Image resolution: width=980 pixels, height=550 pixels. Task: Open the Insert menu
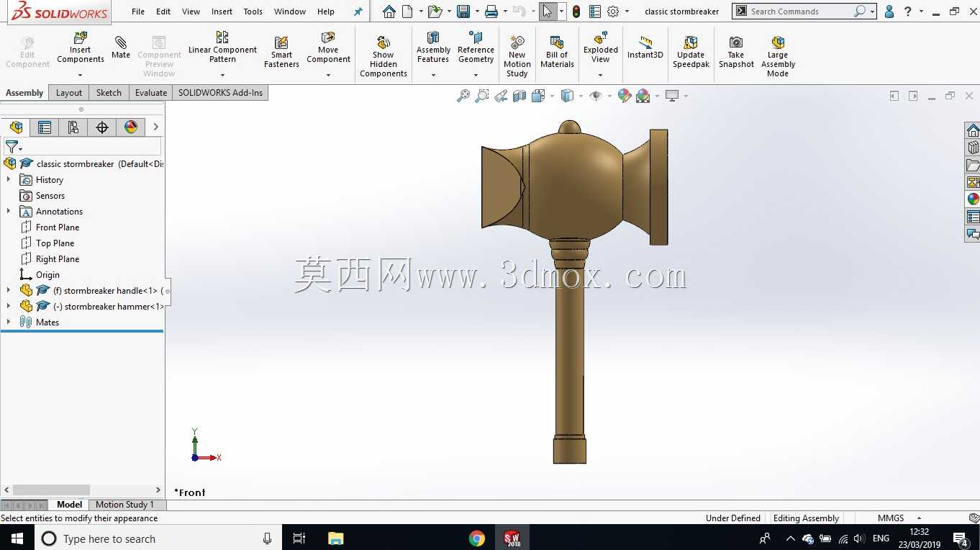222,12
